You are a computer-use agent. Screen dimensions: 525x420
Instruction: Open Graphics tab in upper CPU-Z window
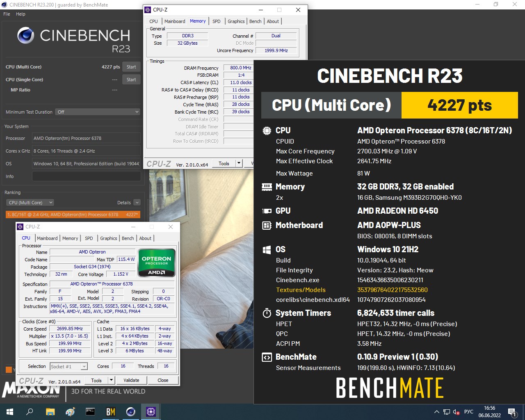point(236,21)
